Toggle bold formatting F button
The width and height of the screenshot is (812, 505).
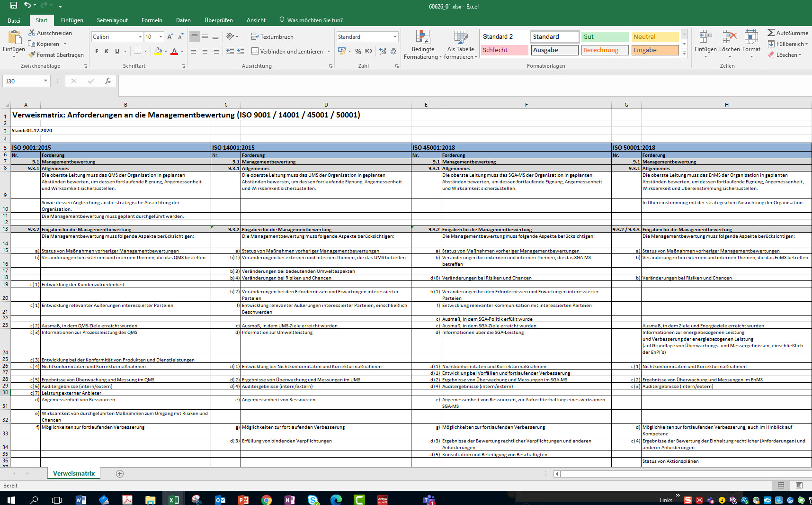(x=97, y=51)
